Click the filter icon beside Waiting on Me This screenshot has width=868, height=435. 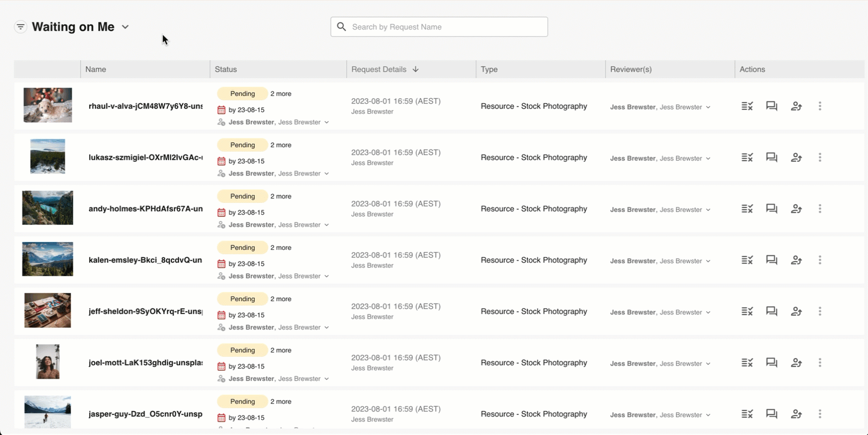(21, 27)
